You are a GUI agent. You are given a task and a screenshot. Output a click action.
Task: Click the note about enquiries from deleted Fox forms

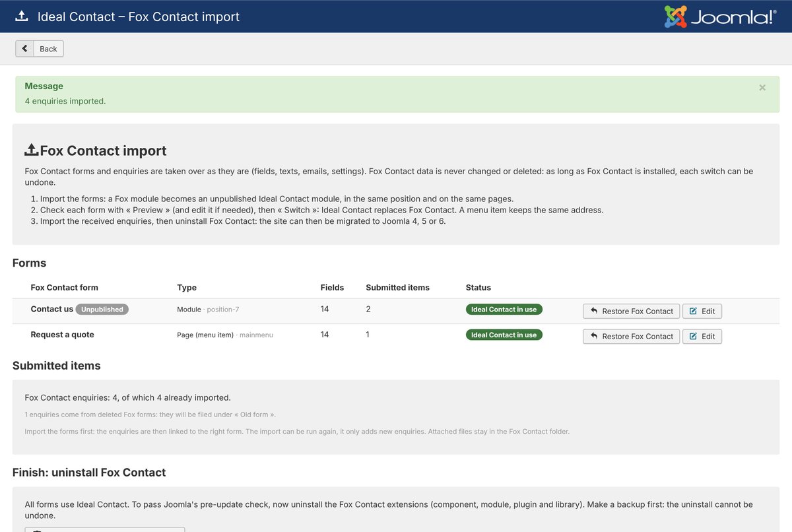[150, 415]
